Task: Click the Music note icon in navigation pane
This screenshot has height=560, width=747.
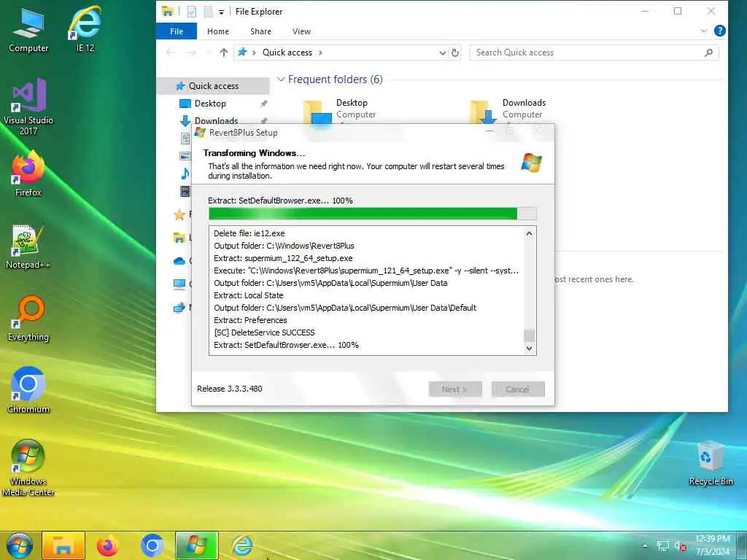Action: pyautogui.click(x=185, y=174)
